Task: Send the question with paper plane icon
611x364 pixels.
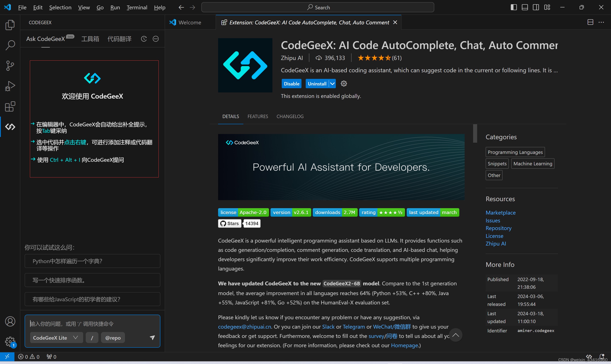Action: 152,338
